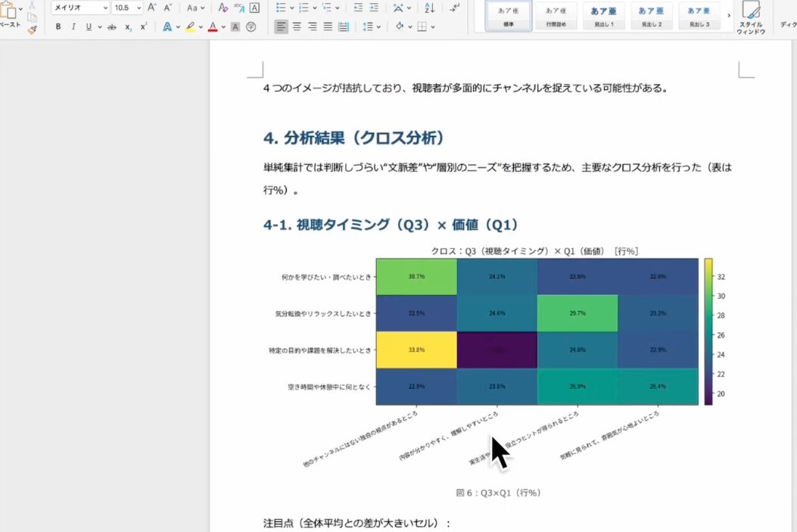Expand the line spacing options
The height and width of the screenshot is (532, 797).
[x=378, y=26]
